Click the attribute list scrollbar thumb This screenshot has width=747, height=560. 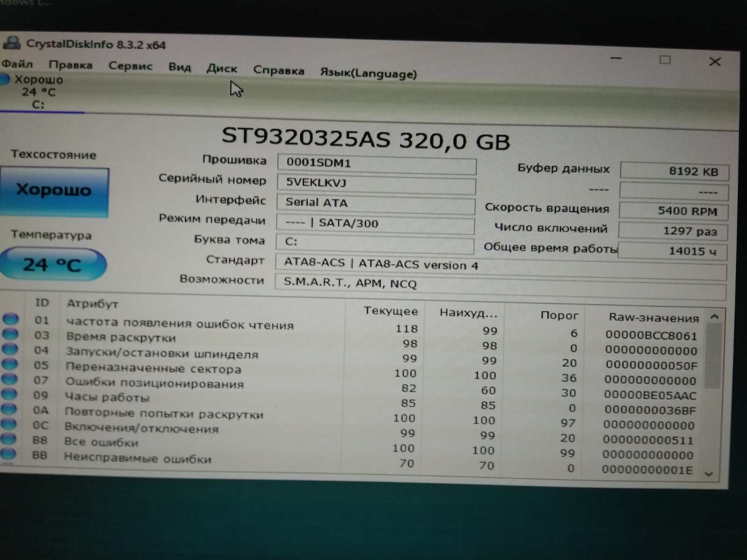(x=713, y=356)
